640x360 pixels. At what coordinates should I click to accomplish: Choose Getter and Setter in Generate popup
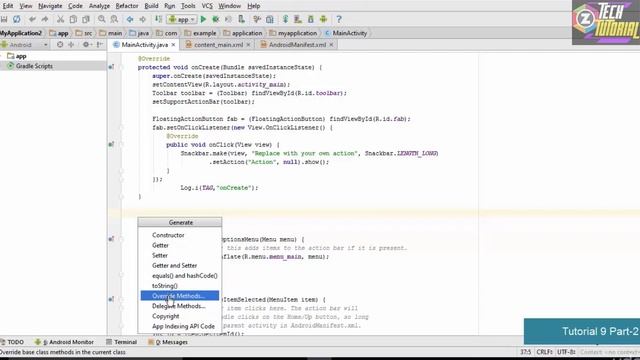pyautogui.click(x=180, y=266)
